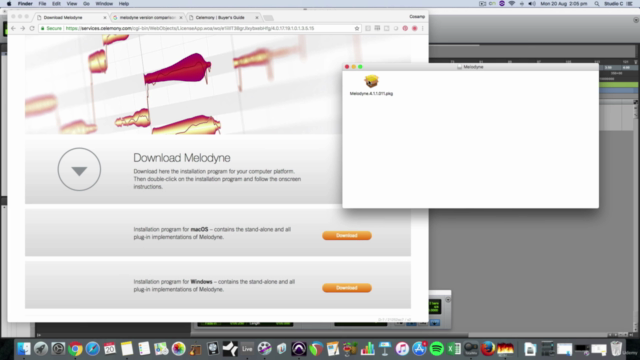Open Keynote from the Dock

(385, 349)
